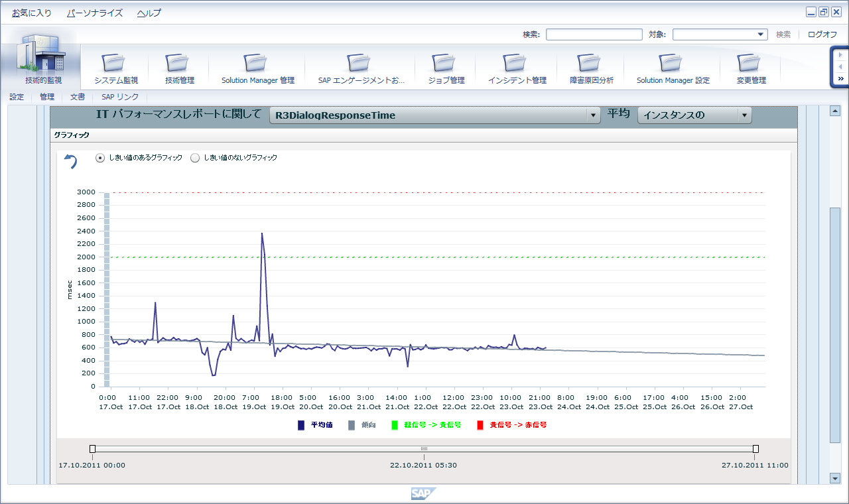Image resolution: width=849 pixels, height=504 pixels.
Task: Click the middle grip of the time range slider
Action: [x=424, y=449]
